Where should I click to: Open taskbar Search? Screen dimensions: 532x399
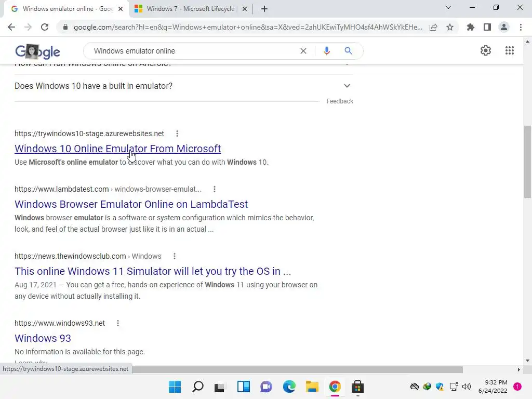point(198,387)
